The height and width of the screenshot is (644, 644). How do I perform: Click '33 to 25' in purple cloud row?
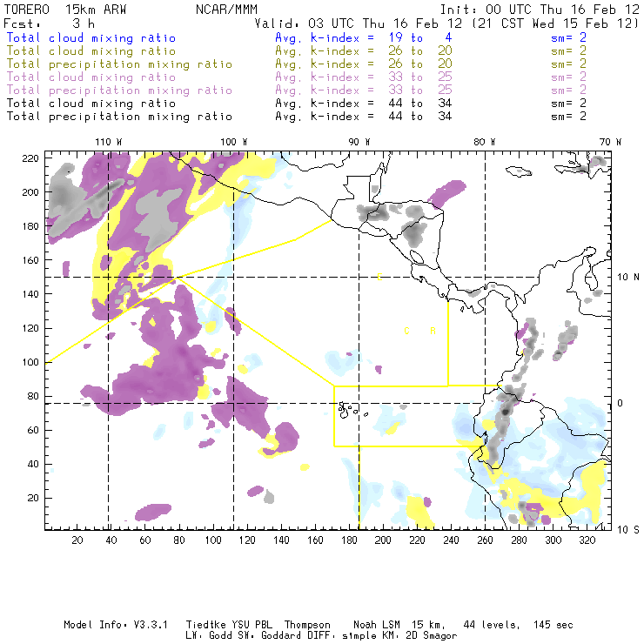(420, 77)
